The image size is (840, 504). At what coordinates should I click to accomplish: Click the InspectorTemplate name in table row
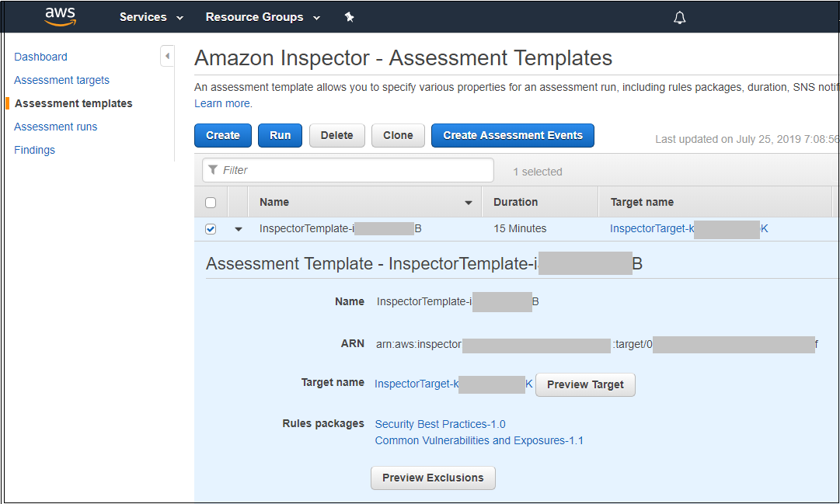[340, 228]
